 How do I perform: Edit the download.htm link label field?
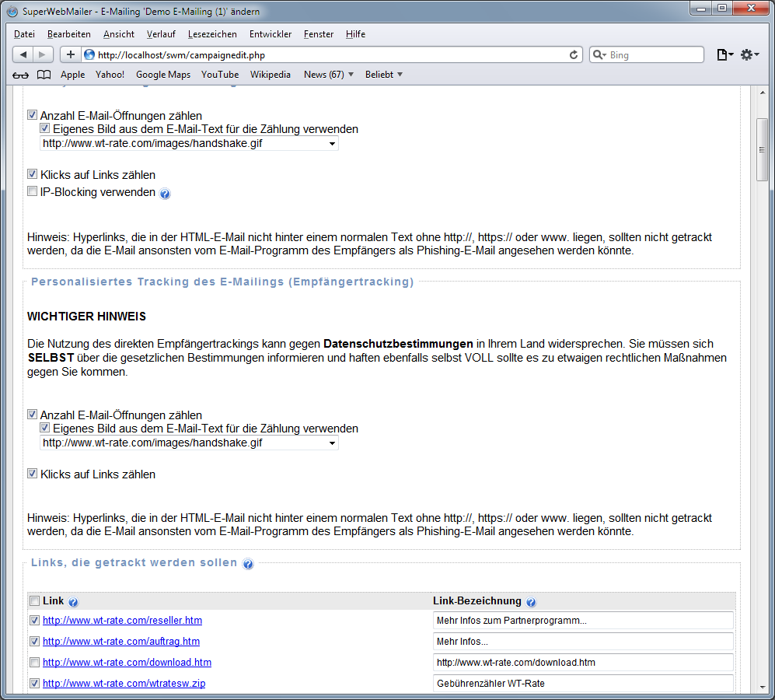[x=583, y=663]
